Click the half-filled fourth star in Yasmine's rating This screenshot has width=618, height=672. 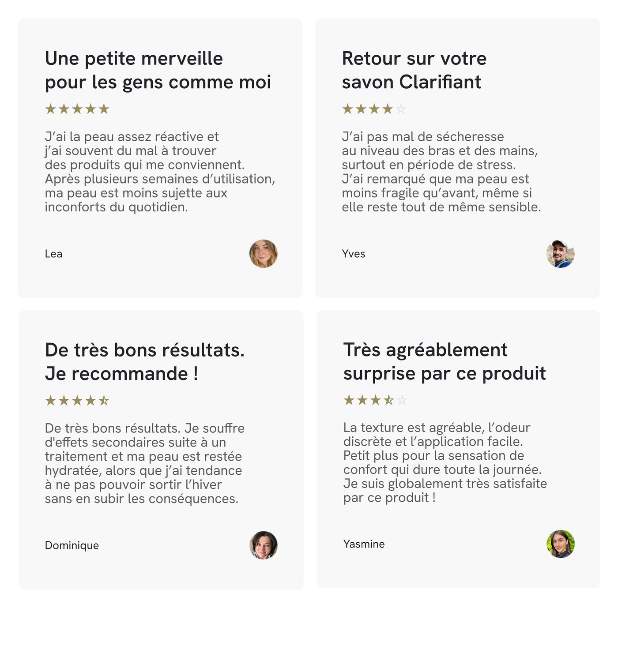click(388, 400)
